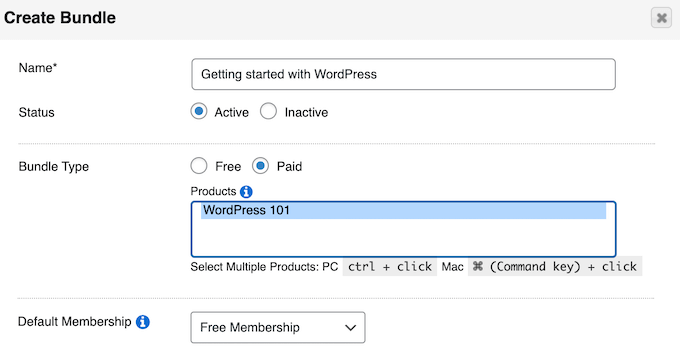
Task: Click the 'Free' bundle type label text
Action: [228, 167]
